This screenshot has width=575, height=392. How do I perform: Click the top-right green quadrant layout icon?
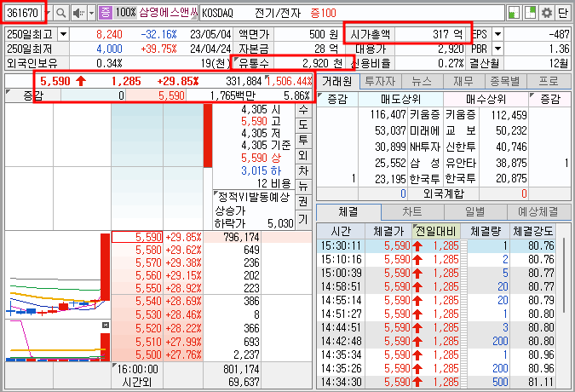coord(530,13)
